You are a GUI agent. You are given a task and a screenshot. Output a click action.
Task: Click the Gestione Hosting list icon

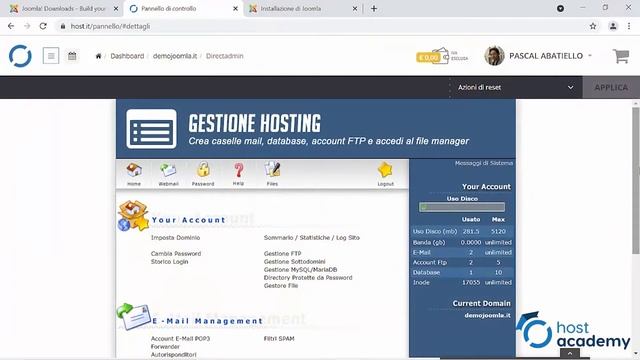[x=151, y=129]
